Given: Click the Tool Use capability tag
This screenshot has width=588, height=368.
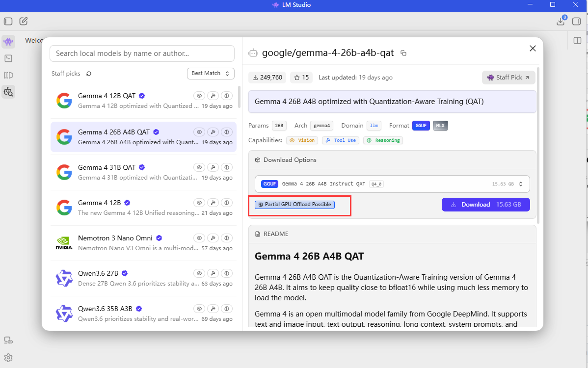Looking at the screenshot, I should point(341,140).
